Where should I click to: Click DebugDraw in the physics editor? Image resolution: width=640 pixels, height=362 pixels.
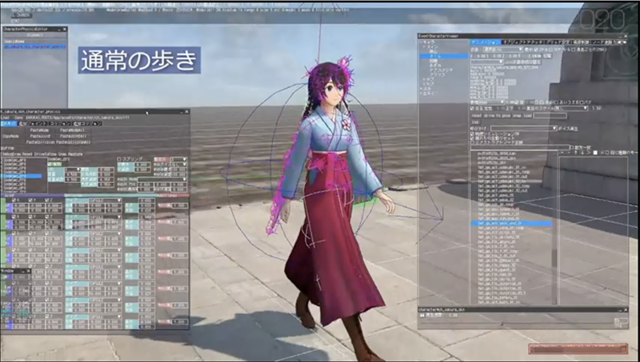[11, 154]
